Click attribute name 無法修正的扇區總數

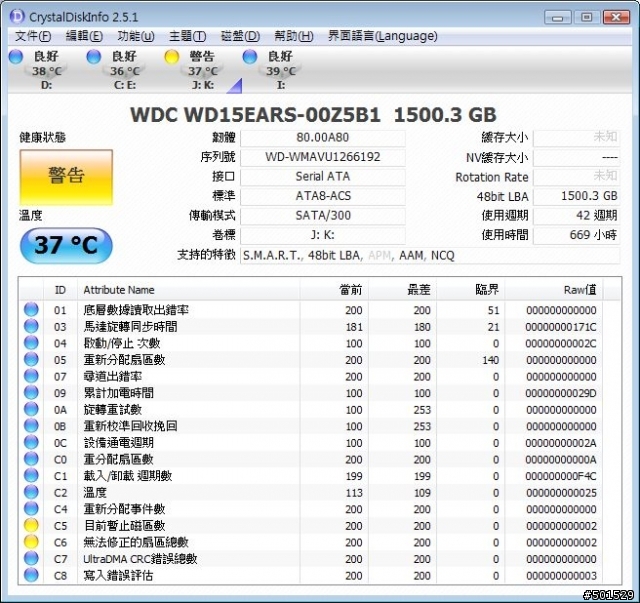click(x=136, y=543)
